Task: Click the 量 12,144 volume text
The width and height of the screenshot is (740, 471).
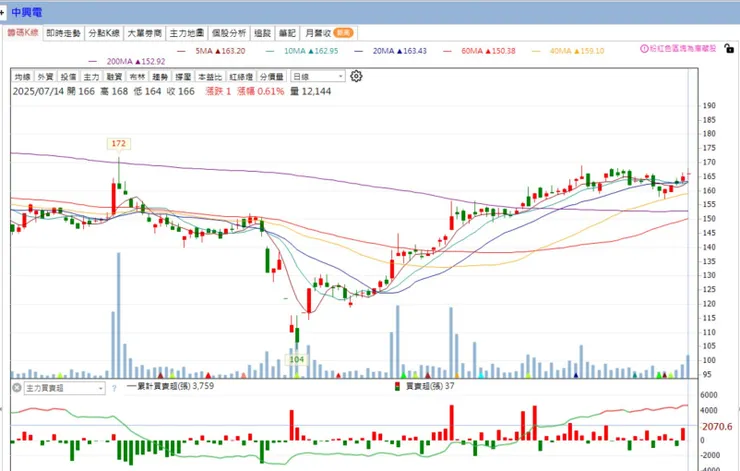Action: (311, 92)
